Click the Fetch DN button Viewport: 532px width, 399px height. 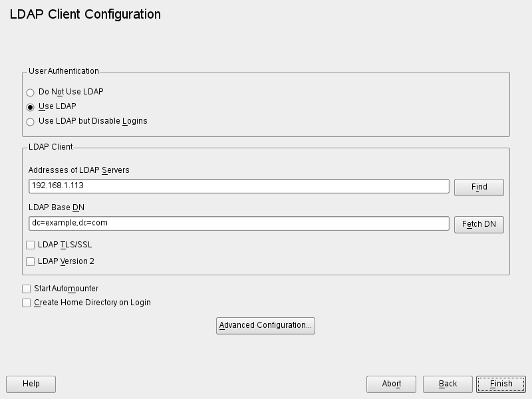coord(479,224)
